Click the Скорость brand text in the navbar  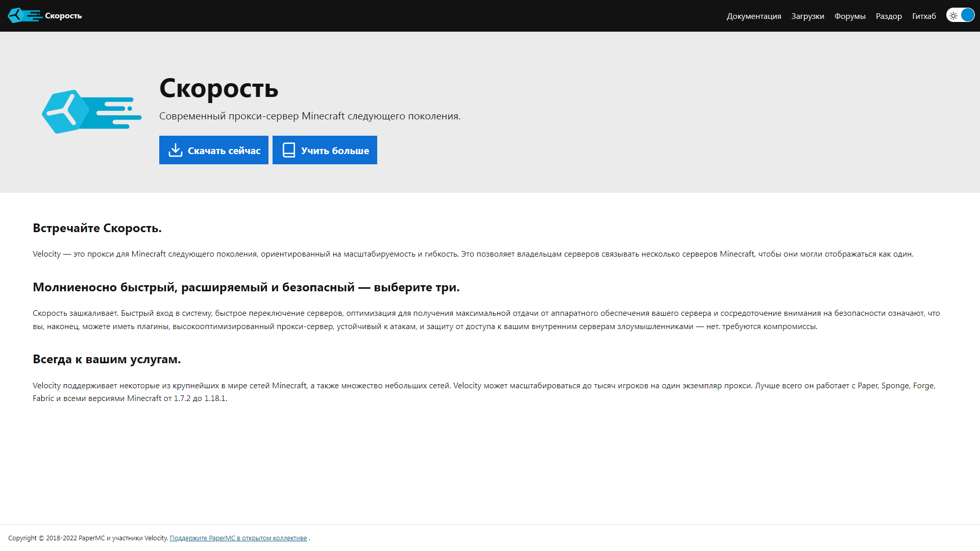pyautogui.click(x=63, y=16)
